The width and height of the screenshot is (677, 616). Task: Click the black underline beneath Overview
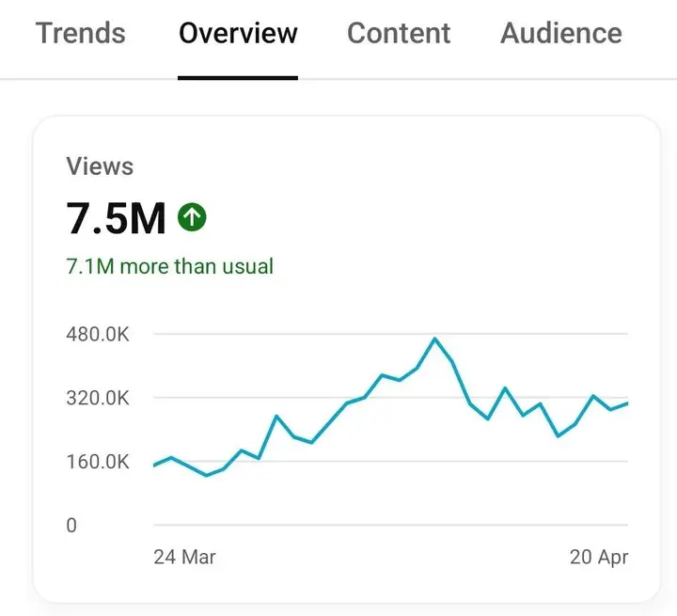(x=238, y=78)
